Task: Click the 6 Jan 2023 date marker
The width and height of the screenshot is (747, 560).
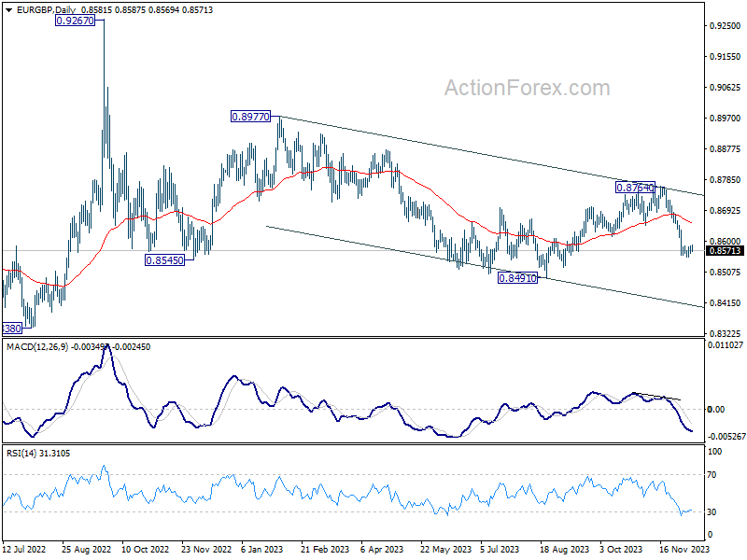Action: pos(262,549)
